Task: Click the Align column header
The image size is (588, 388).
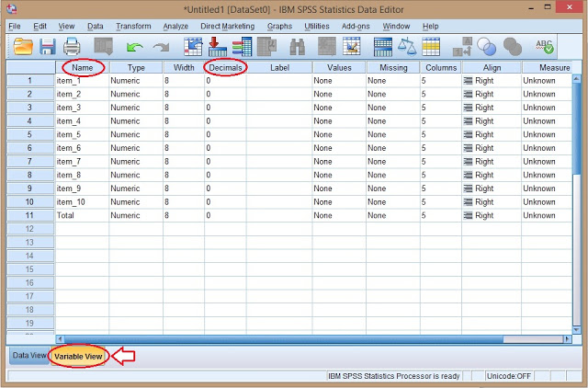Action: point(492,67)
